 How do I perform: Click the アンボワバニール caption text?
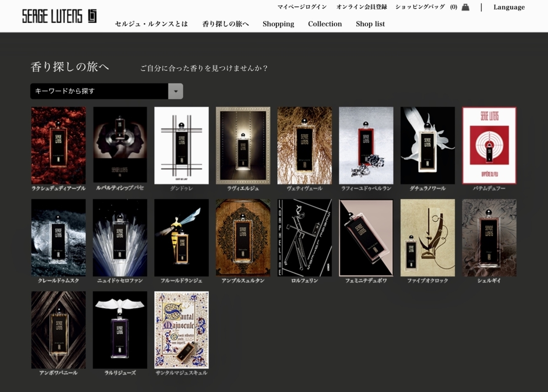(58, 373)
